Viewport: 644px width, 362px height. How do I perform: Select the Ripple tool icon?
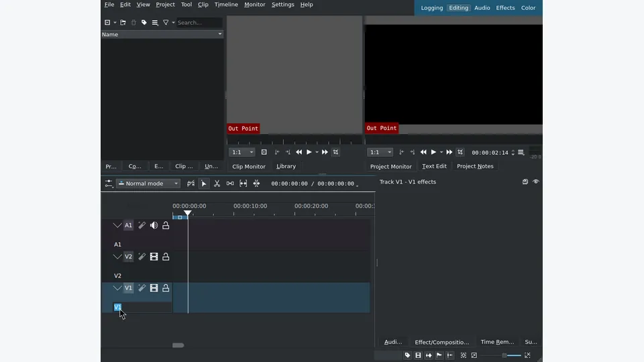pyautogui.click(x=256, y=184)
